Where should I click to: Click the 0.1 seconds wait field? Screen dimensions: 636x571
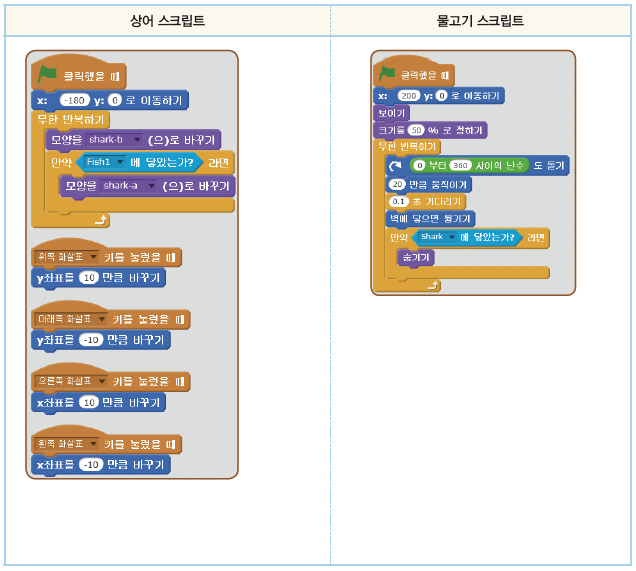pos(397,201)
